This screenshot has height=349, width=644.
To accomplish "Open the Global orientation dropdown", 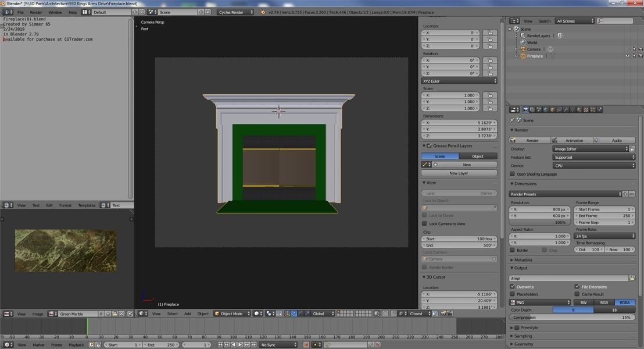I will [323, 314].
